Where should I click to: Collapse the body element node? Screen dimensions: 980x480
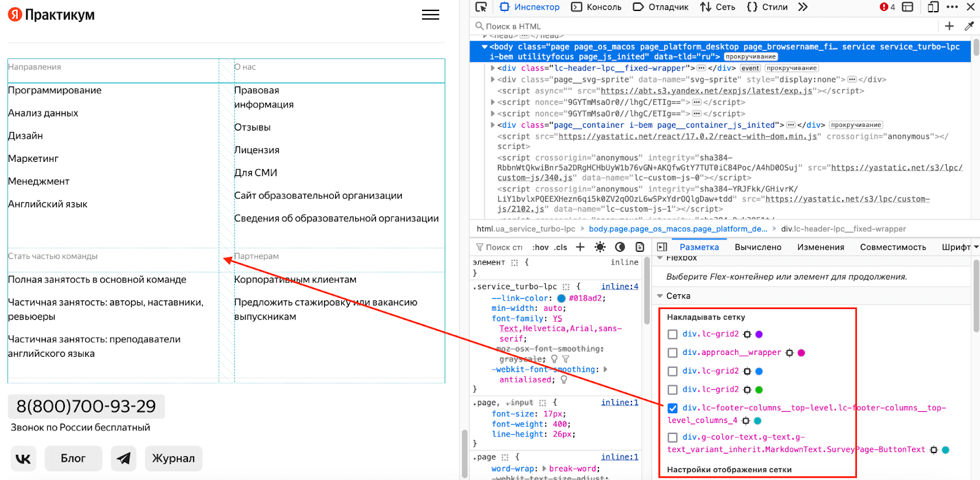pyautogui.click(x=484, y=47)
